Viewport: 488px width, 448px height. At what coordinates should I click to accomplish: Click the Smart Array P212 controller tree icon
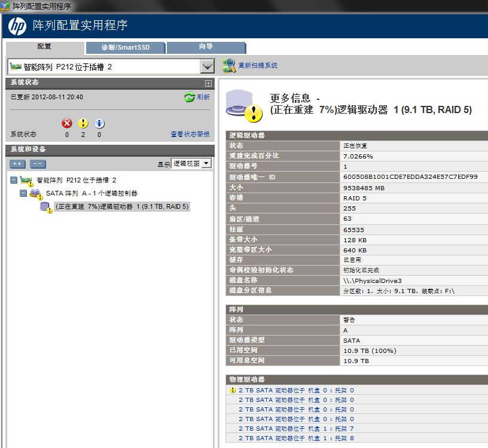click(26, 181)
